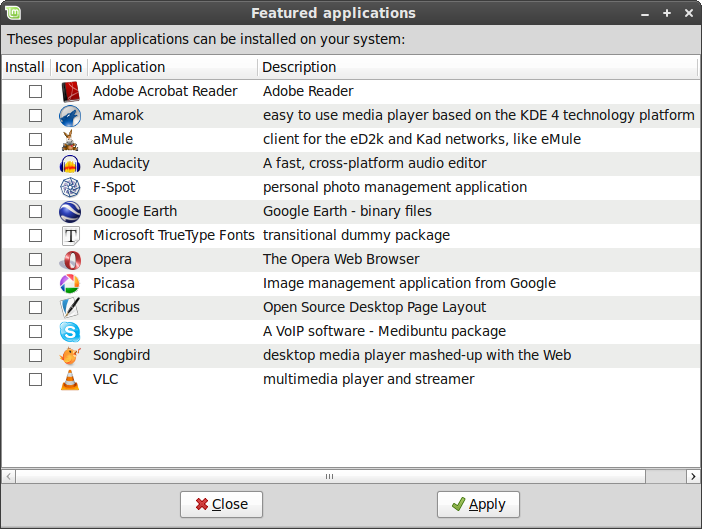Image resolution: width=702 pixels, height=529 pixels.
Task: Click 'transitional dummy package' description
Action: pyautogui.click(x=356, y=235)
